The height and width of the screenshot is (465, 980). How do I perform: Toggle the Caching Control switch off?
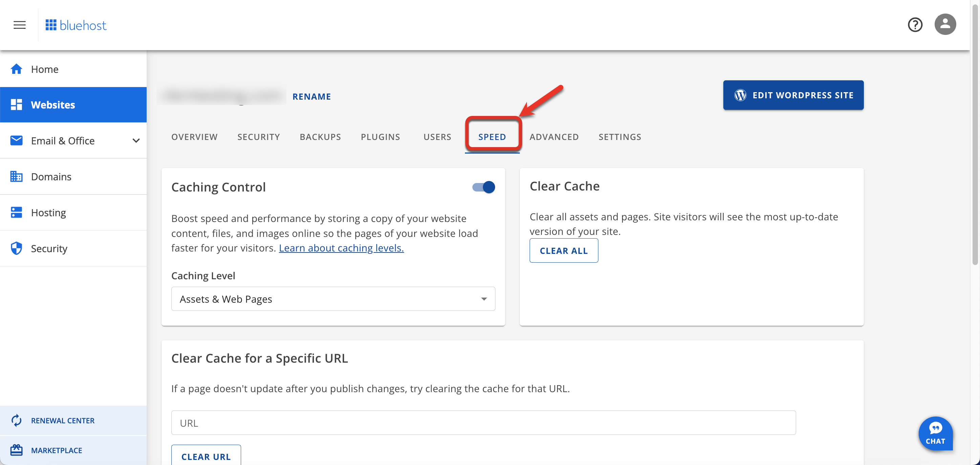(x=484, y=187)
